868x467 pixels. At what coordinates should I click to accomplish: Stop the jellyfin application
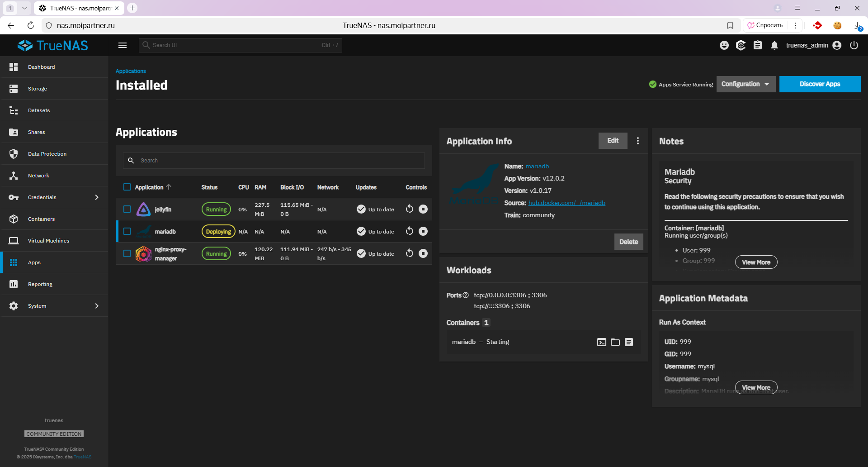tap(423, 209)
